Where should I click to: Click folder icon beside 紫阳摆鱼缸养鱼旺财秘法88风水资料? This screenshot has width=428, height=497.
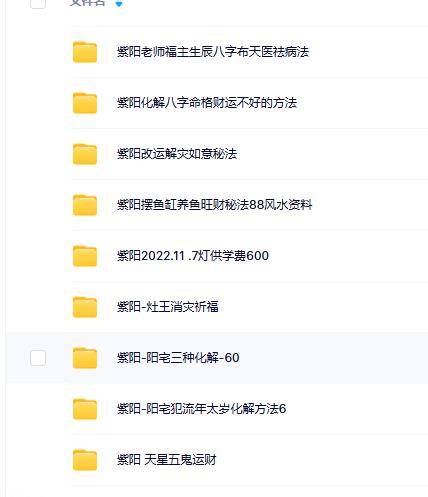click(x=85, y=205)
